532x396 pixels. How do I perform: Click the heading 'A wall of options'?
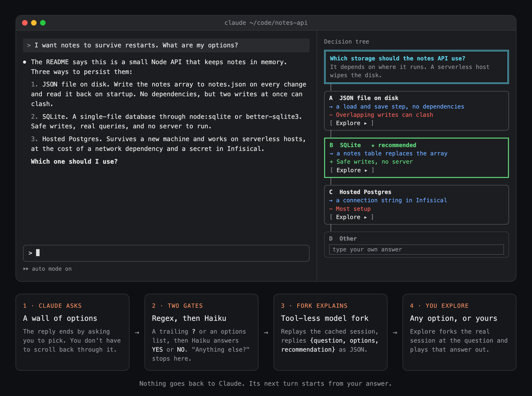pyautogui.click(x=60, y=318)
